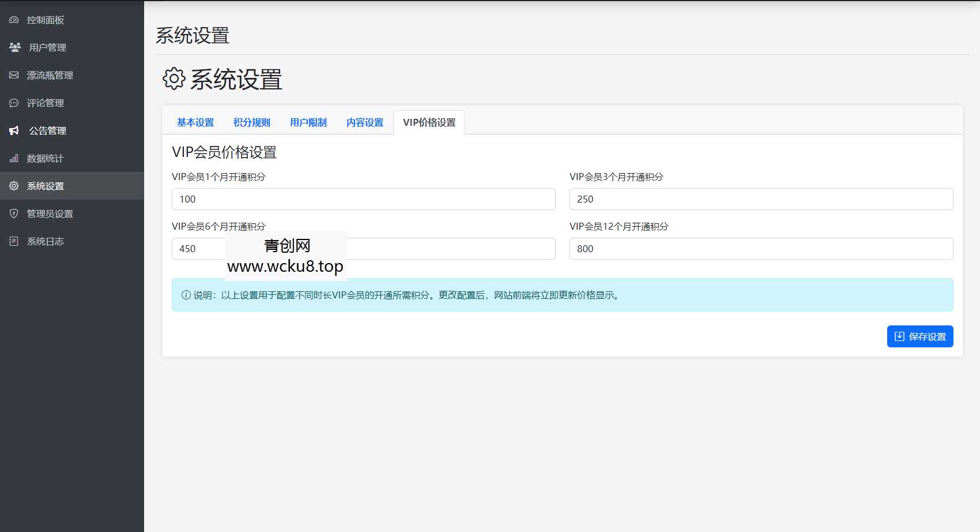Open the 积分规则 tab

point(252,122)
